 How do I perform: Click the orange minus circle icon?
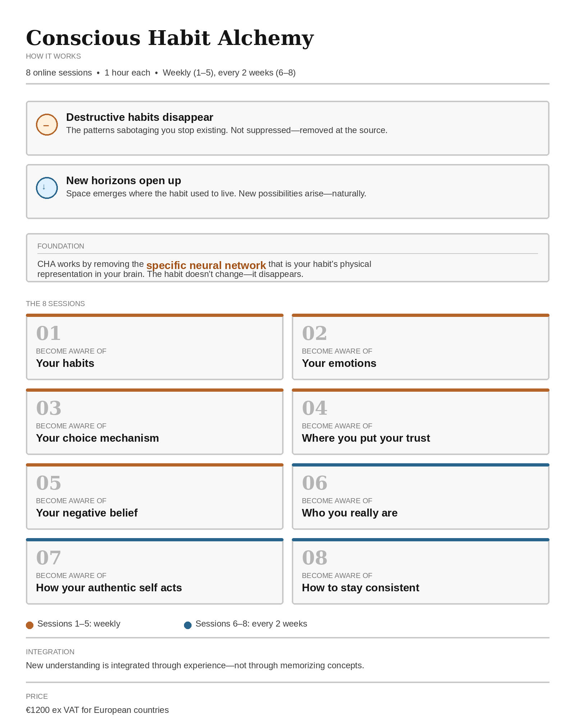[x=47, y=124]
